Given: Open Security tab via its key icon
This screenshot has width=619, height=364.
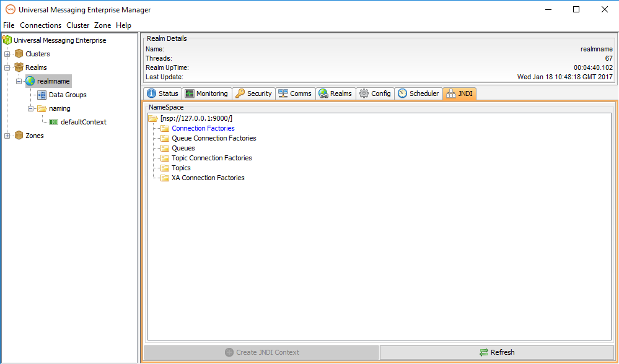Looking at the screenshot, I should (240, 93).
